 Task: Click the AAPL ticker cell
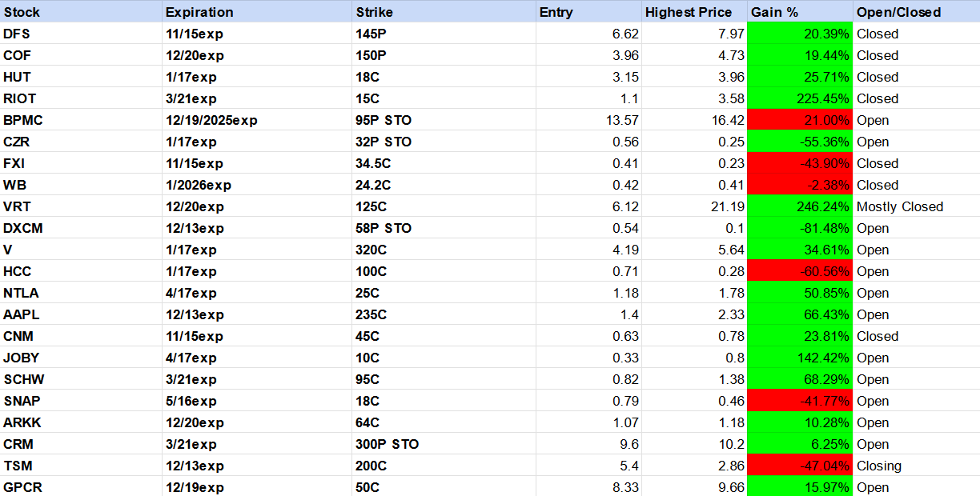click(81, 314)
